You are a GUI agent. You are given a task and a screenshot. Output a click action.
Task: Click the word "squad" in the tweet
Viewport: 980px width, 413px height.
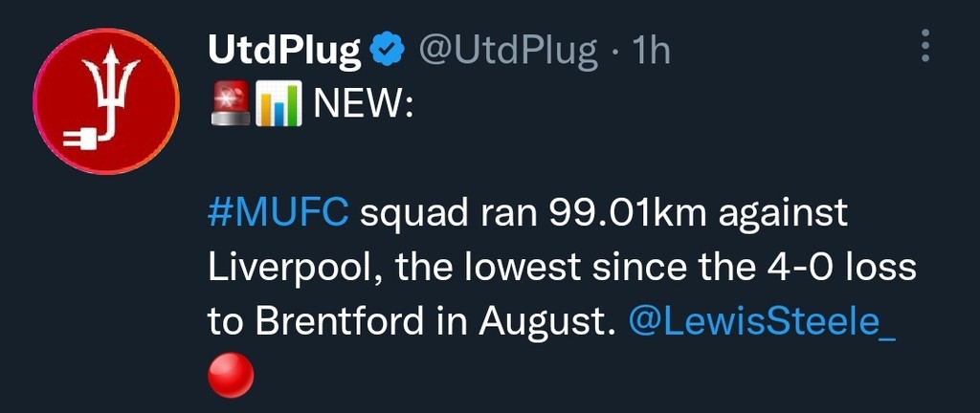409,212
